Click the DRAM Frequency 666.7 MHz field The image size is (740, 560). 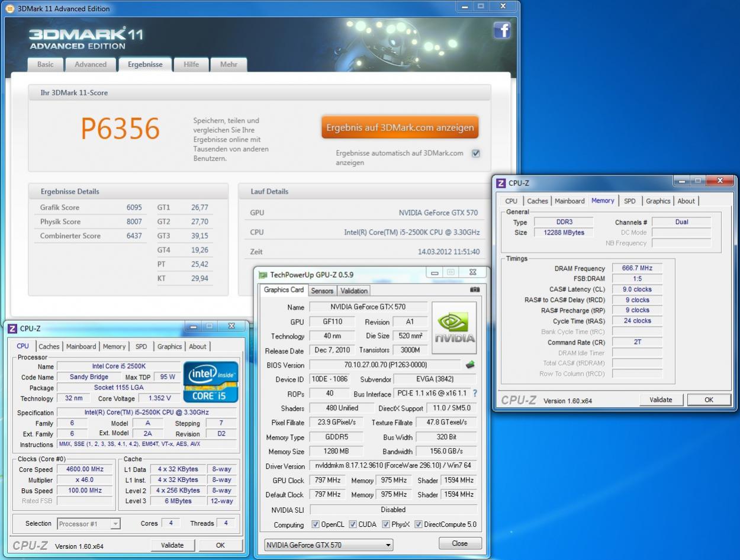[x=637, y=268]
